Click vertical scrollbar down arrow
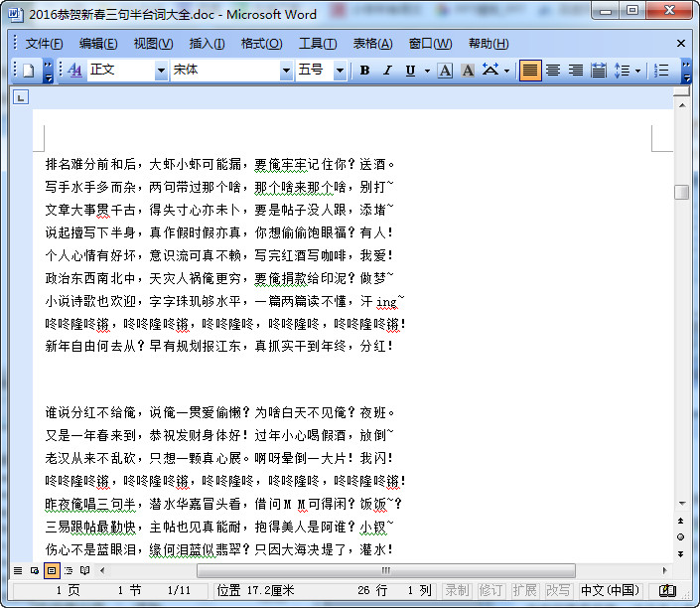 point(682,504)
